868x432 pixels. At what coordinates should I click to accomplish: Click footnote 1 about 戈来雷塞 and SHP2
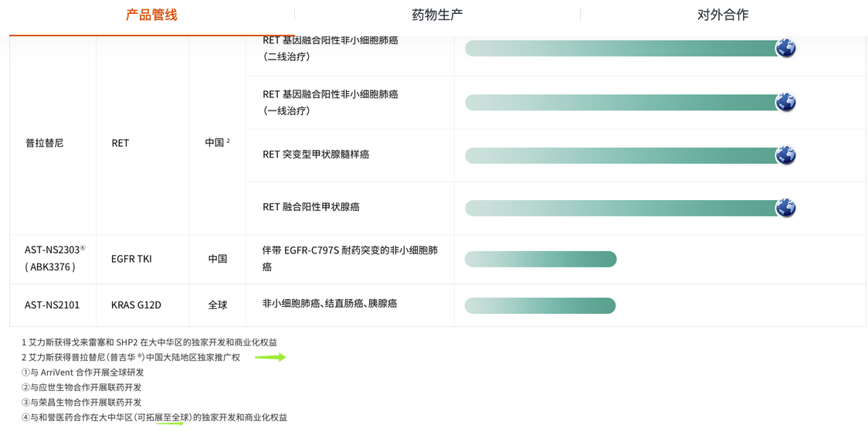pyautogui.click(x=149, y=342)
